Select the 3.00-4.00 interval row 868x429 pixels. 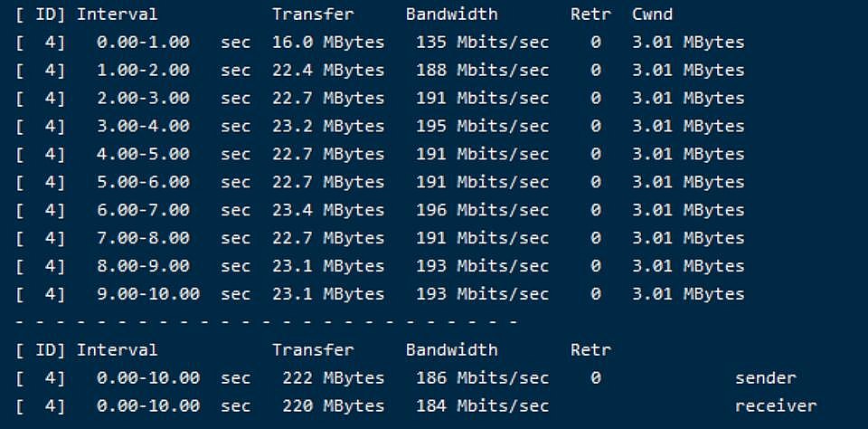(x=381, y=126)
